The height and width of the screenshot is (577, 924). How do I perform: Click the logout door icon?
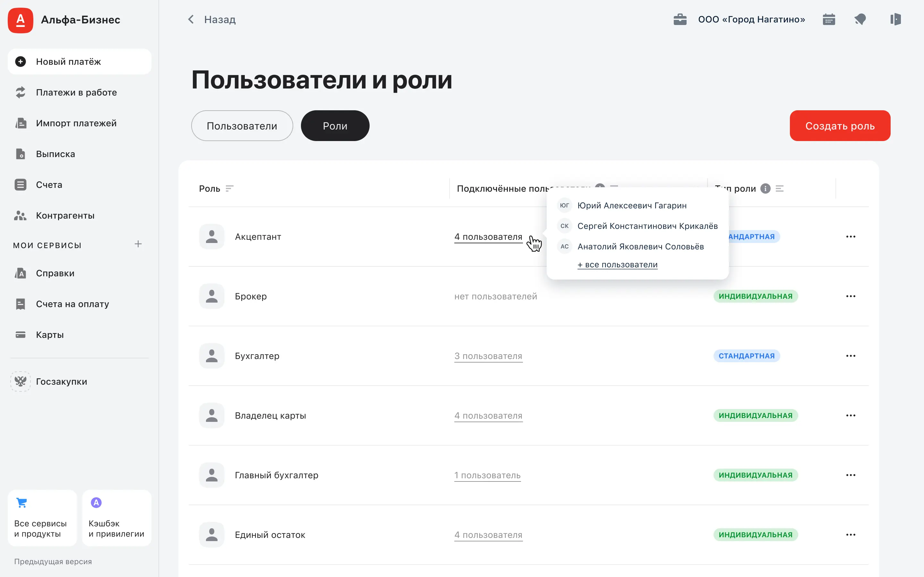click(895, 20)
